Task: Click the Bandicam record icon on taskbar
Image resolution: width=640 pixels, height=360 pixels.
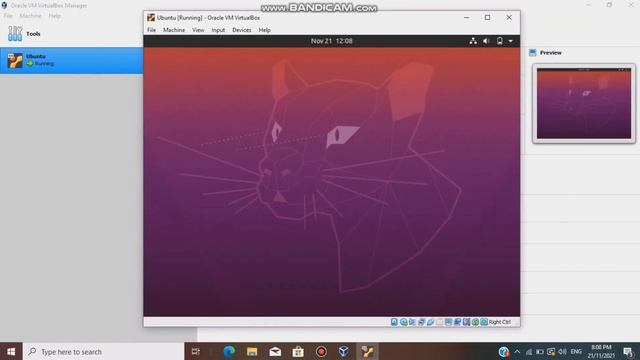Action: point(321,351)
